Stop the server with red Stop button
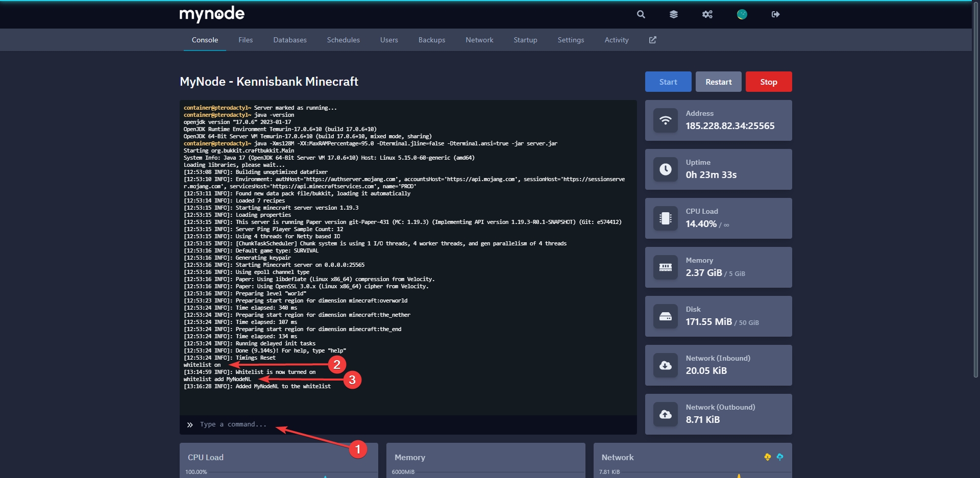 tap(768, 82)
